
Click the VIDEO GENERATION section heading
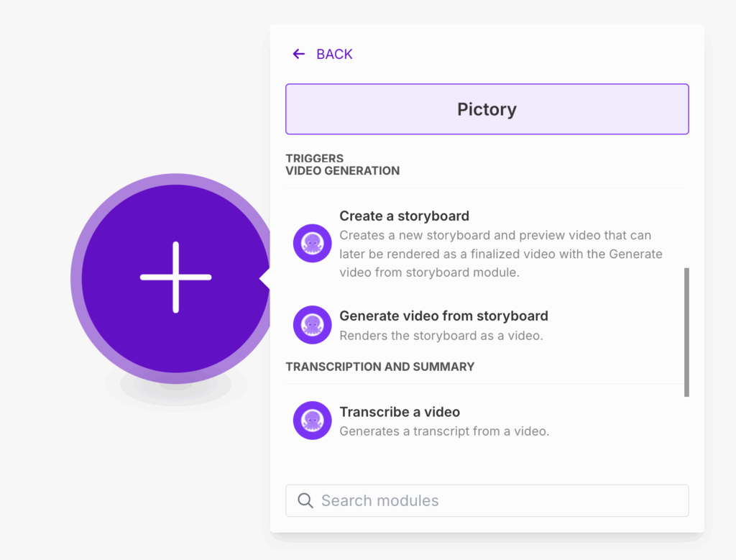pyautogui.click(x=343, y=170)
